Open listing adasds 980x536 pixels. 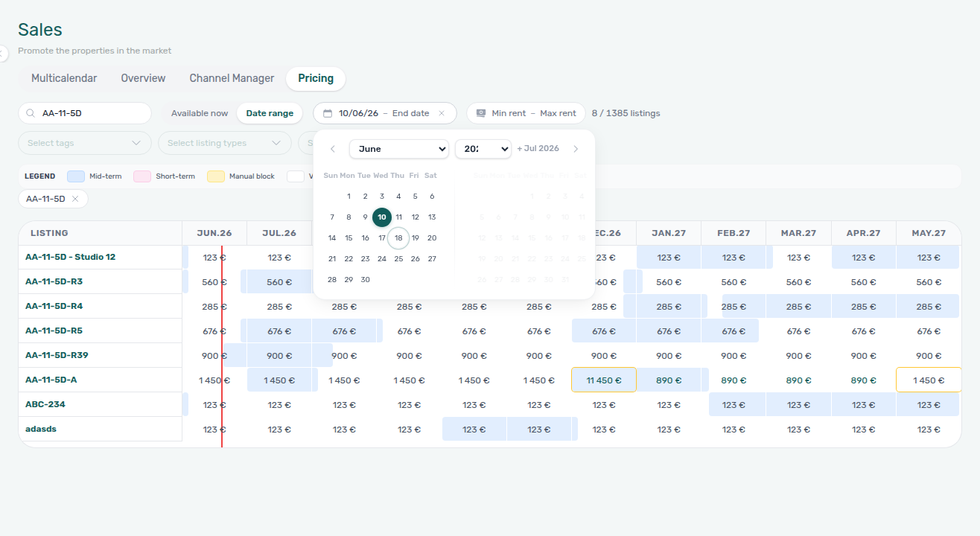(x=41, y=429)
